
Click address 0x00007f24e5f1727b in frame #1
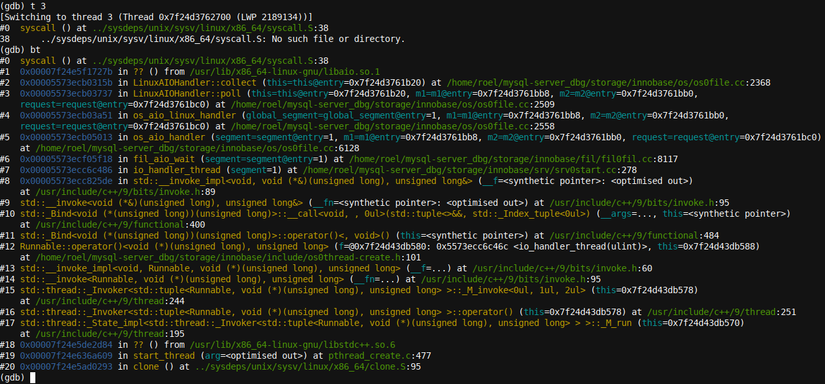coord(66,72)
